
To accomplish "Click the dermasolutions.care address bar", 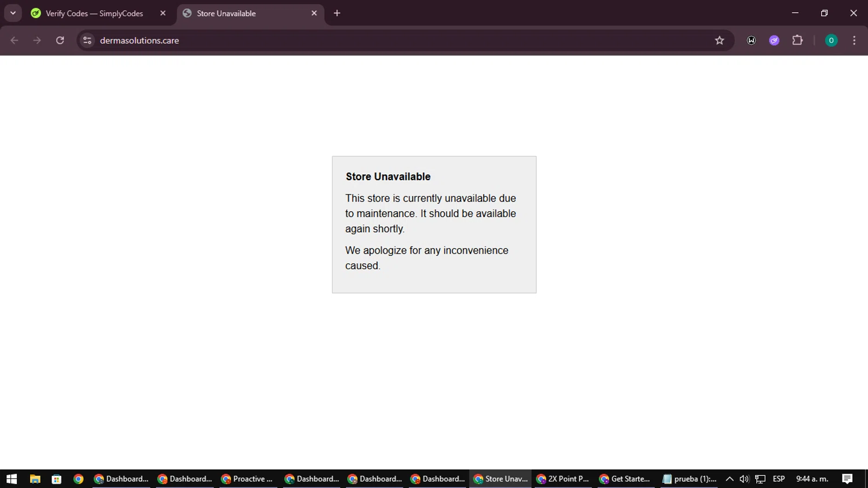I will [405, 41].
